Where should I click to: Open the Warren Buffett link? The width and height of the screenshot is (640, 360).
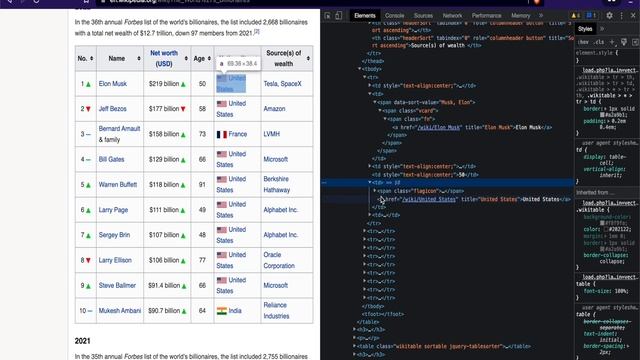[x=118, y=184]
